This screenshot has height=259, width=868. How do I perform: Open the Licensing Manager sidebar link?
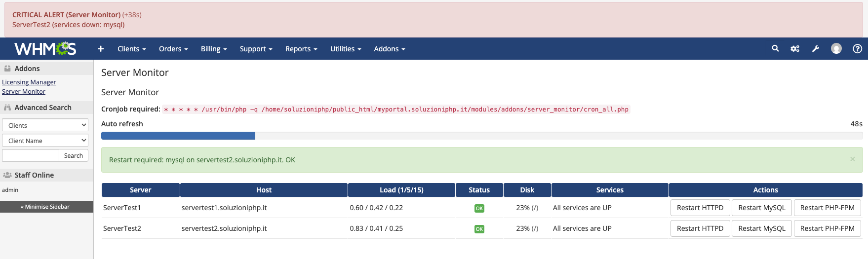point(29,82)
